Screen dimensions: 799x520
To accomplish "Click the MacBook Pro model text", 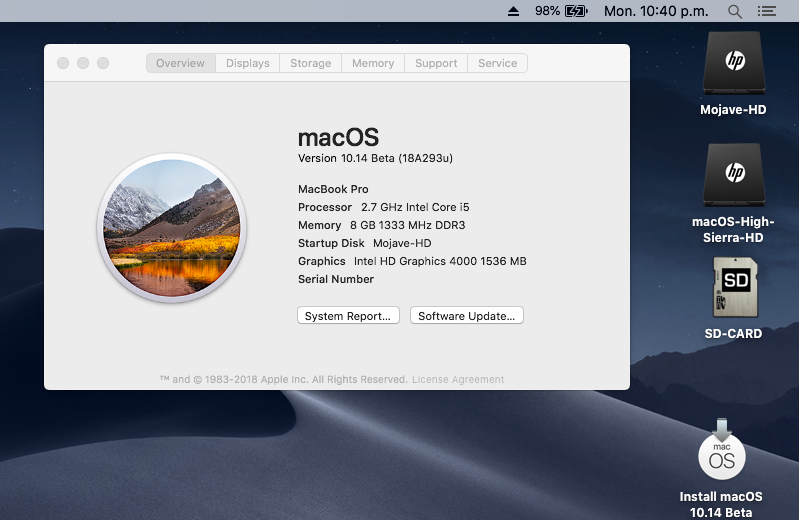I will click(333, 189).
